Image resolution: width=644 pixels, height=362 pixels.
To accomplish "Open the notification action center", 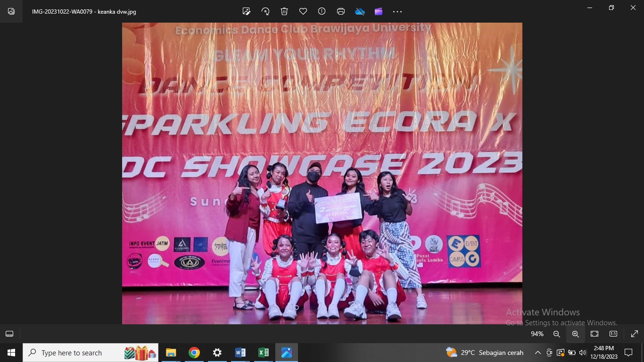I will [x=628, y=353].
